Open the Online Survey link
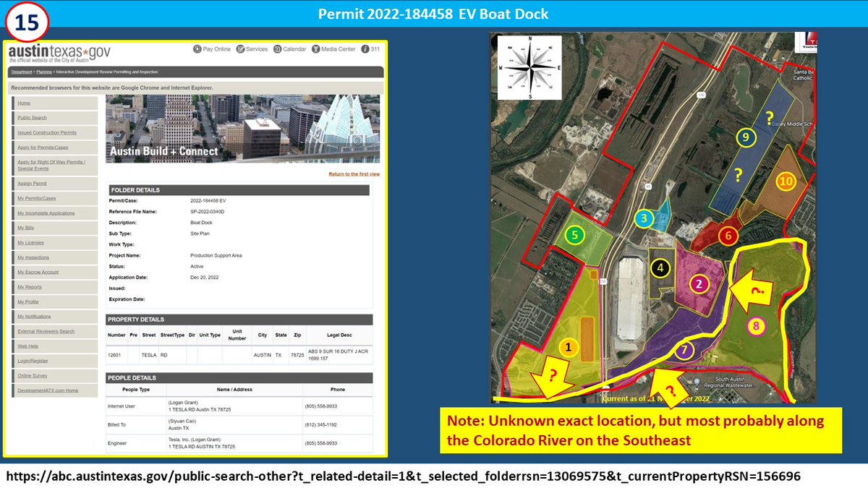Image resolution: width=868 pixels, height=488 pixels. point(32,375)
